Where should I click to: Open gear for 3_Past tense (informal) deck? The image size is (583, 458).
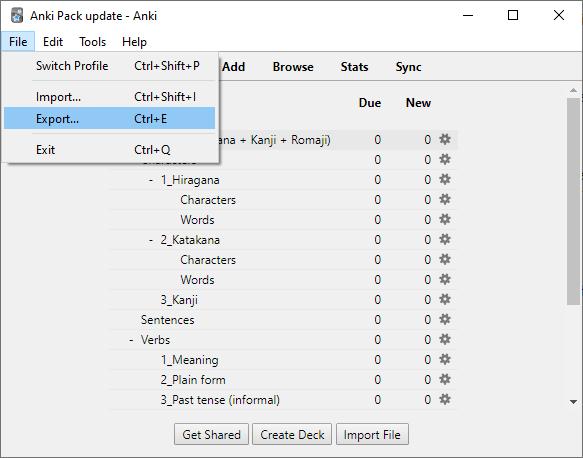445,400
